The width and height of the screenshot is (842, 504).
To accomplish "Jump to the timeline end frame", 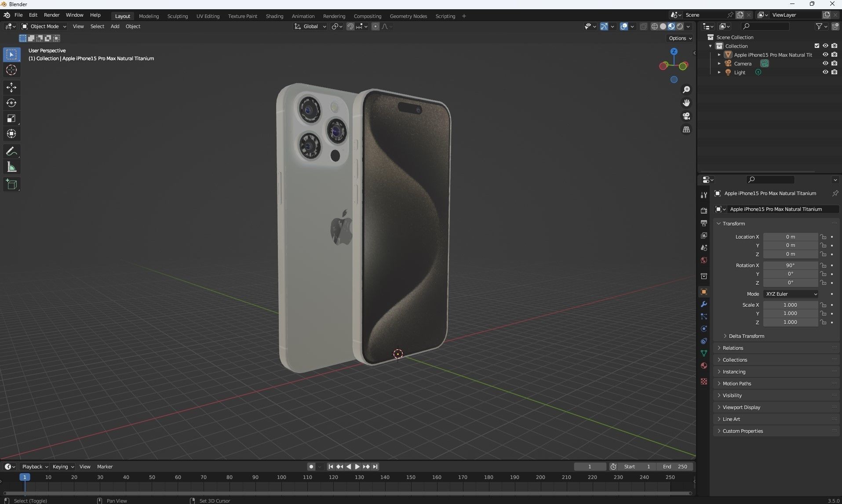I will point(375,467).
